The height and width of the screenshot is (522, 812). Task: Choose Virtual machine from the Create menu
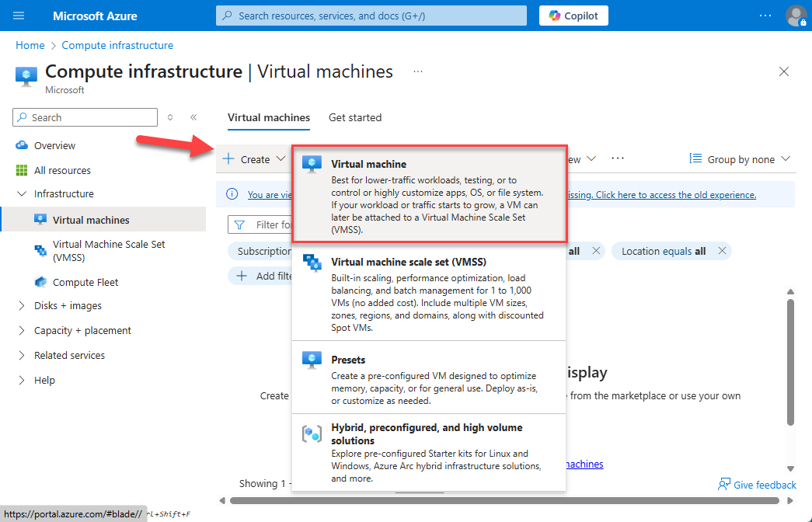429,195
